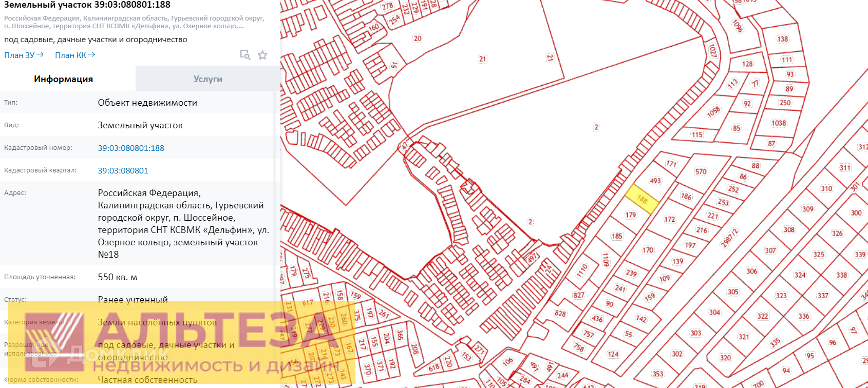This screenshot has height=388, width=868.
Task: Select parcel 186 on the map
Action: tap(686, 196)
